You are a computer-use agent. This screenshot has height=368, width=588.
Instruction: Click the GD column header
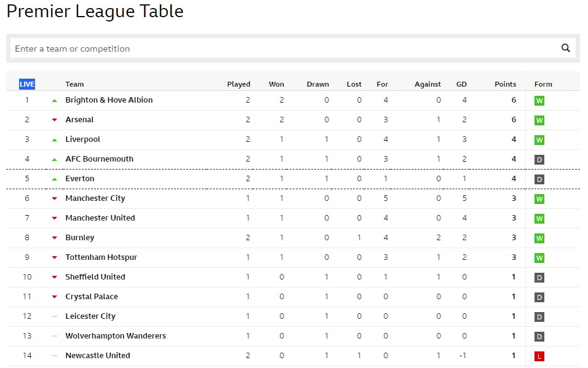(461, 84)
